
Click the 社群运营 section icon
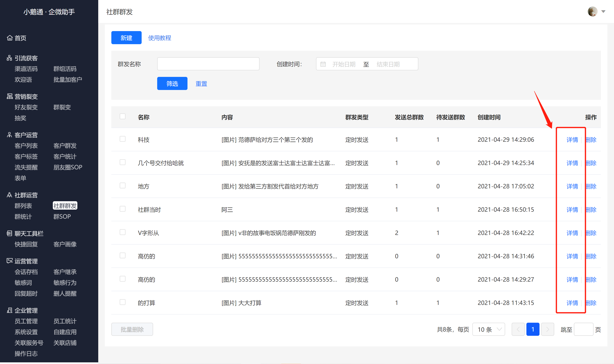point(10,195)
